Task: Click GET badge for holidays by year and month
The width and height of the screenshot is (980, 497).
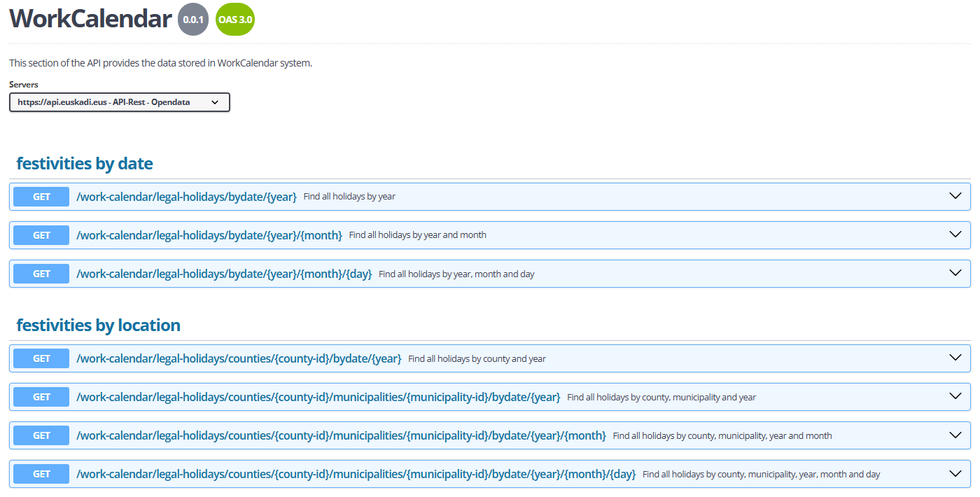Action: pos(41,235)
